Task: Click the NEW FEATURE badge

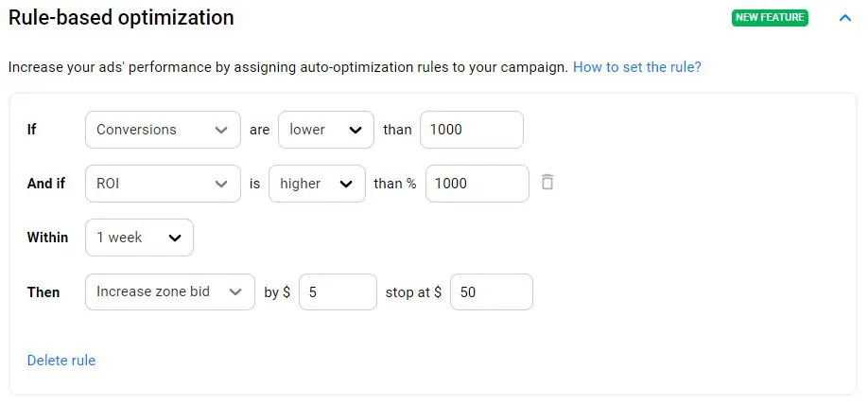Action: (770, 18)
